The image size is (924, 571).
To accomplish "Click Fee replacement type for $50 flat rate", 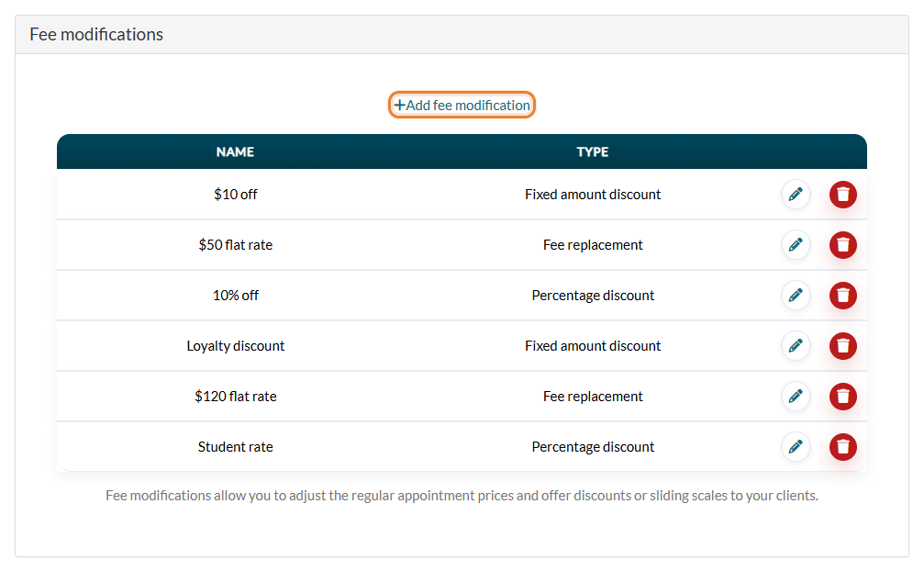I will (x=593, y=244).
